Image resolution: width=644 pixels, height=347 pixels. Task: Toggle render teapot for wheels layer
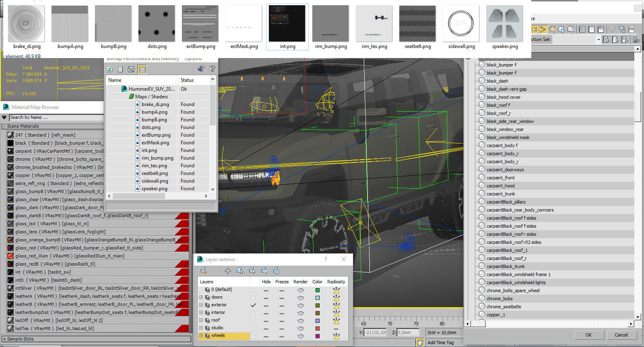click(x=301, y=336)
